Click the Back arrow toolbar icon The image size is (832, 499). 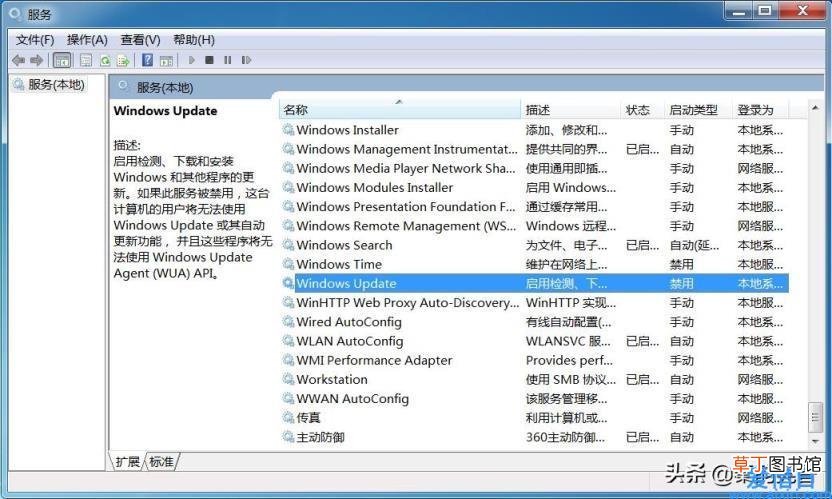(19, 61)
